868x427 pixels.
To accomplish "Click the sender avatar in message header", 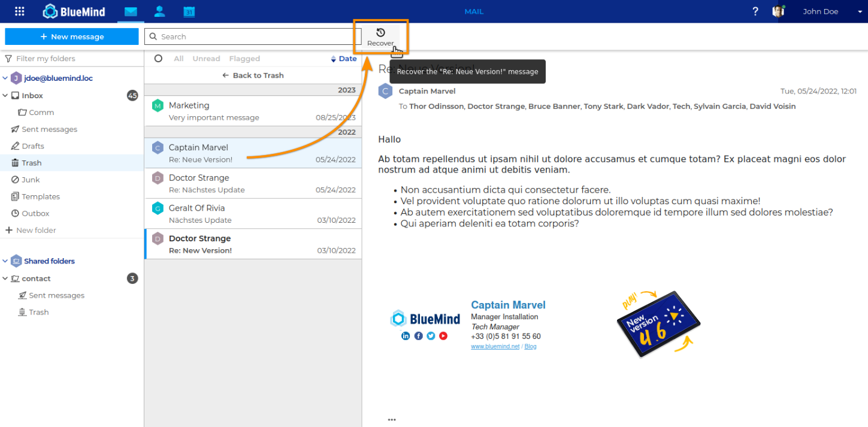I will tap(386, 92).
